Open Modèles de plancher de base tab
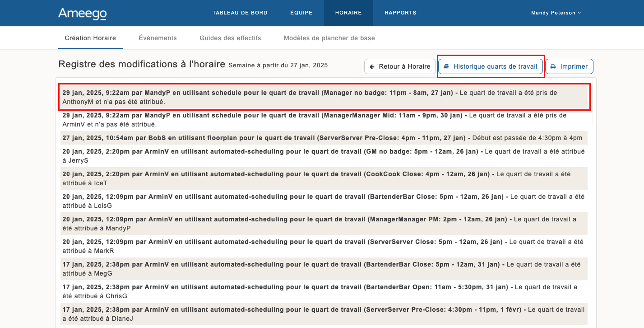This screenshot has height=328, width=644. coord(329,38)
